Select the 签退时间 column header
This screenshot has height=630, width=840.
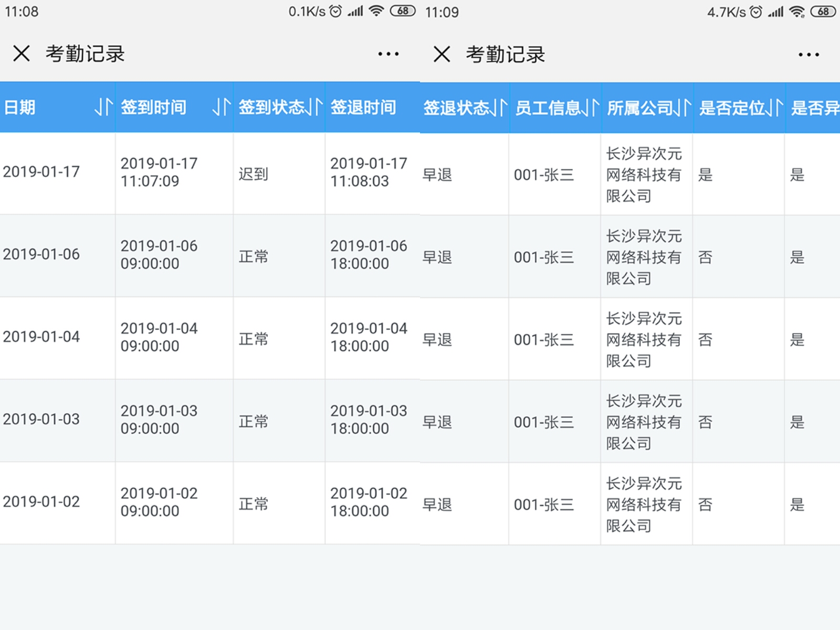click(x=363, y=107)
